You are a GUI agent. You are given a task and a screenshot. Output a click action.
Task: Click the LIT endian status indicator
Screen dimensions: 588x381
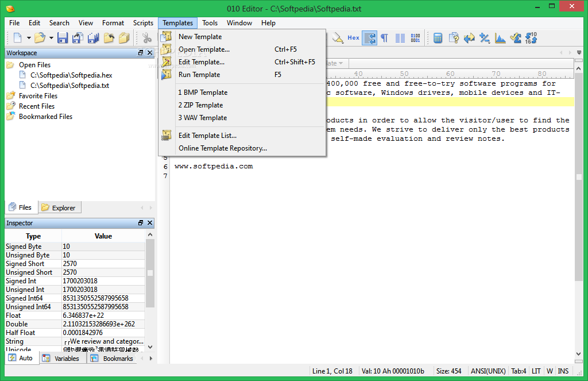536,371
